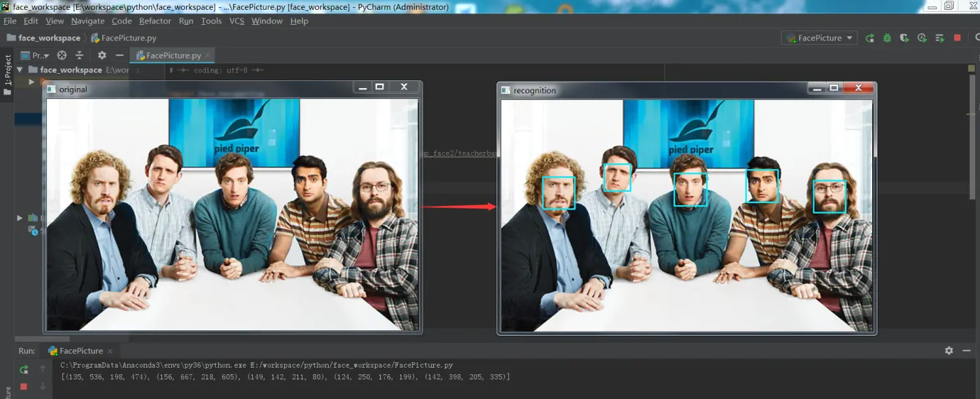Expand the first child folder under face_workspace
The height and width of the screenshot is (399, 980).
click(x=31, y=82)
